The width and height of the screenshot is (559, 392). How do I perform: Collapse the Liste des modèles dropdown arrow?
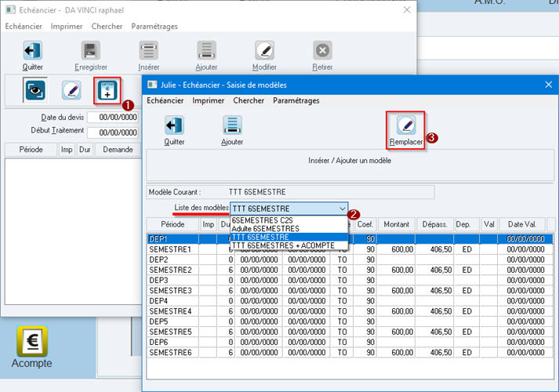click(x=343, y=209)
